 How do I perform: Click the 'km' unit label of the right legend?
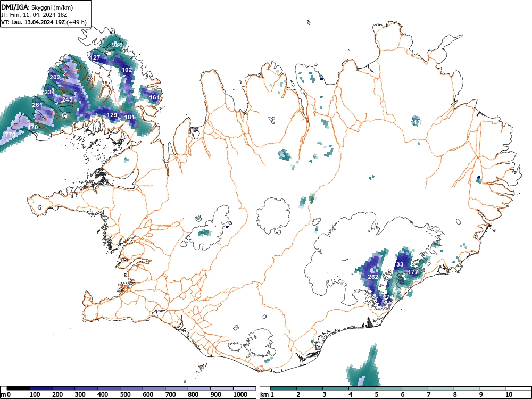[264, 395]
